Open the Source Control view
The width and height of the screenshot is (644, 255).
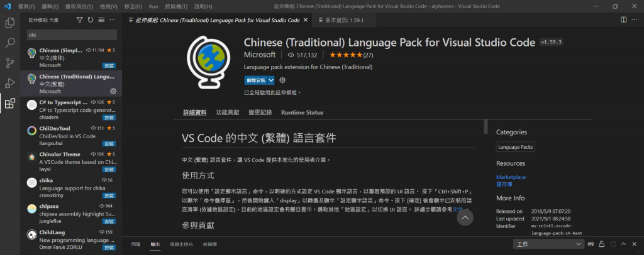[x=10, y=63]
